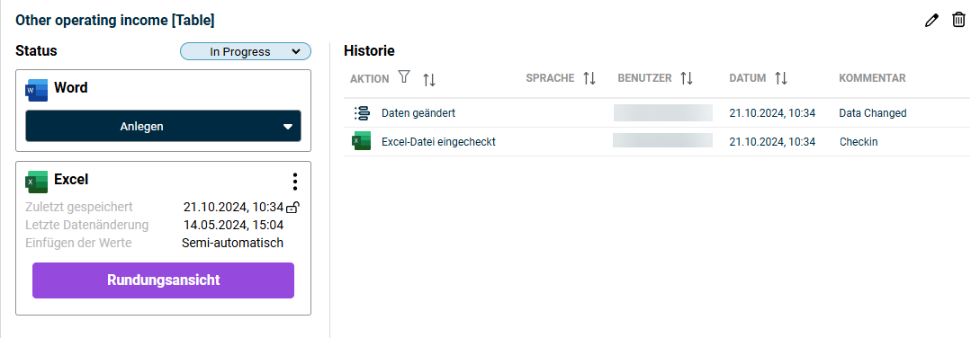Click the Letzte Datenänderung date 14.05.2024, 15:04
Viewport: 980px width, 338px height.
(233, 225)
